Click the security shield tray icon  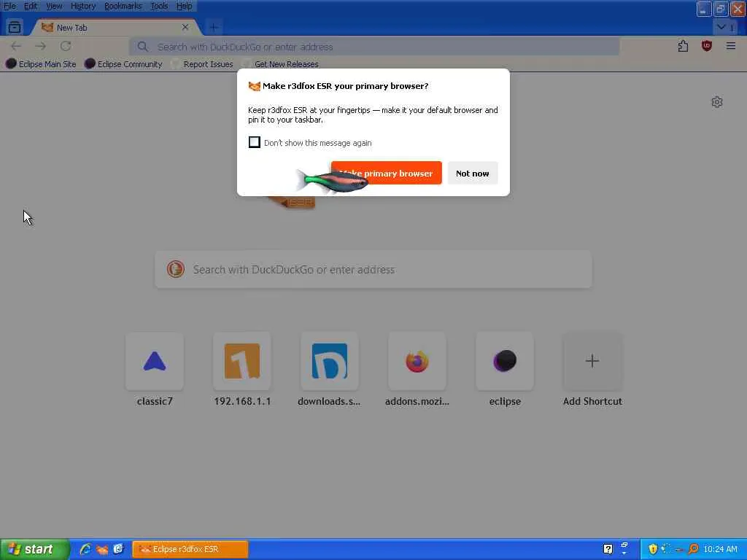pos(653,549)
